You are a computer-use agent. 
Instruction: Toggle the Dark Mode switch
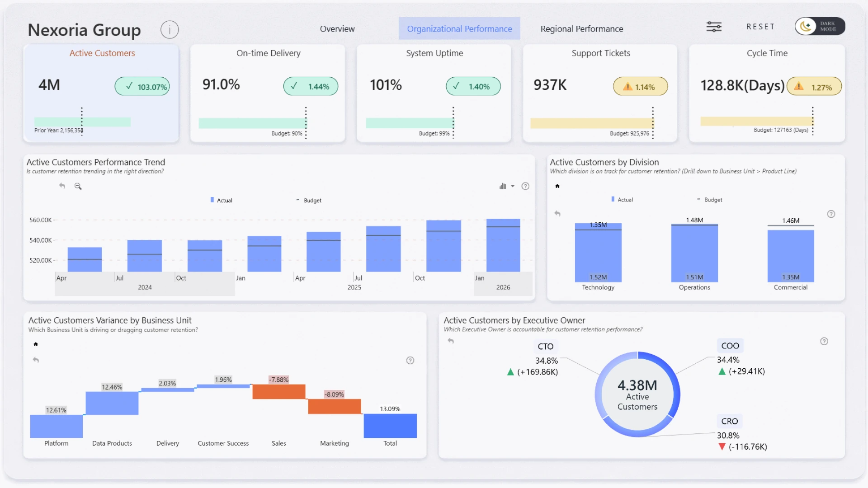pos(820,27)
